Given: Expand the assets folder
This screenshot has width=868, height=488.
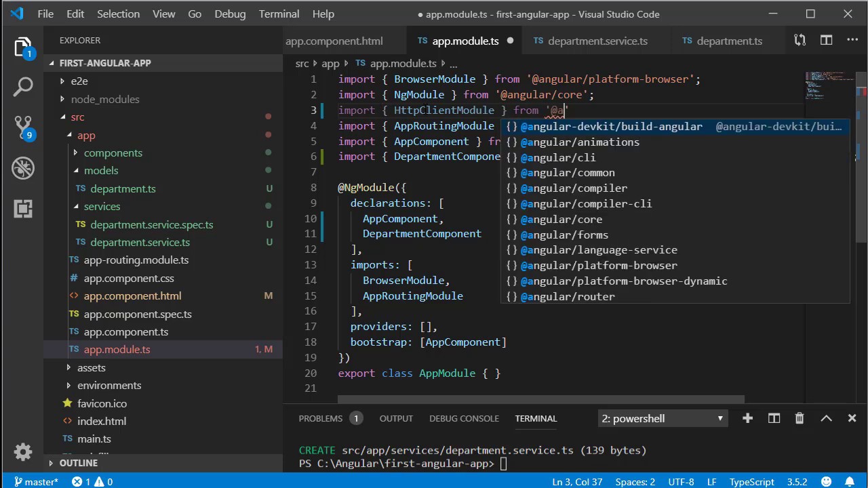Looking at the screenshot, I should coord(91,367).
